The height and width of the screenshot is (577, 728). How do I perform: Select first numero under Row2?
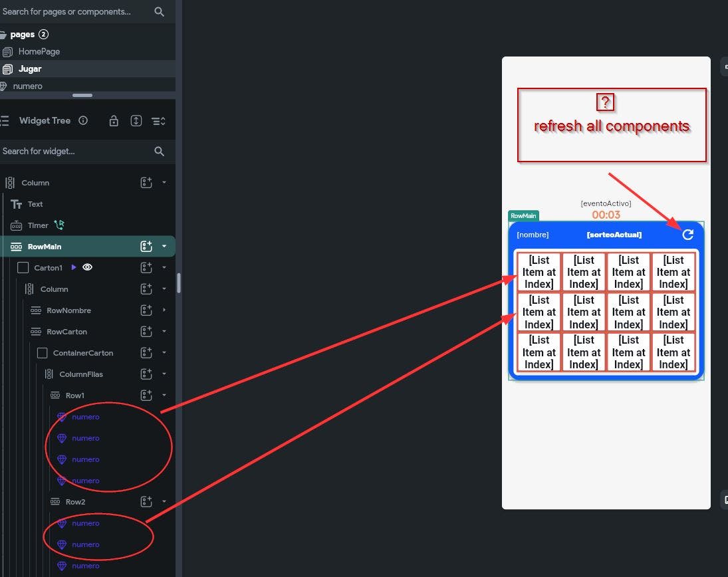[x=85, y=523]
